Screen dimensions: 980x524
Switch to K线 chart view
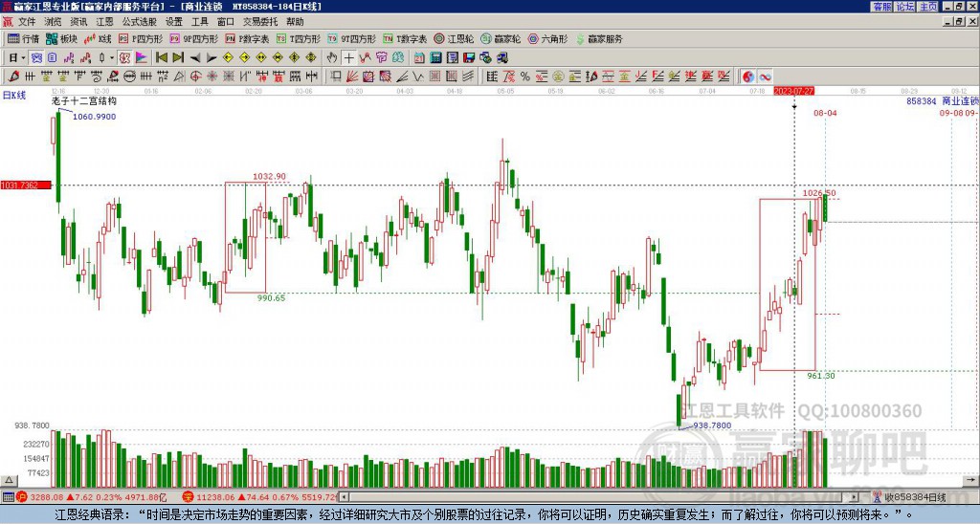click(x=98, y=38)
